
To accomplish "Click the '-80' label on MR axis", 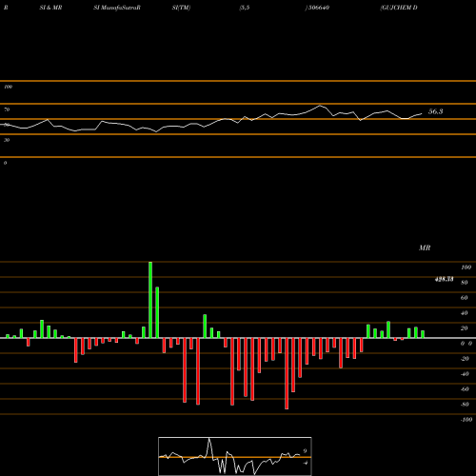I will click(465, 405).
